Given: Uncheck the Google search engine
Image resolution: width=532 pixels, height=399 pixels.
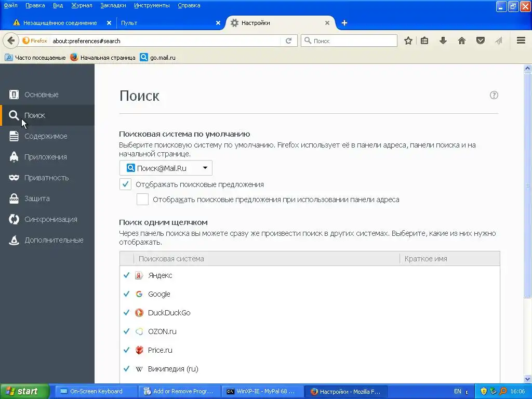Looking at the screenshot, I should 127,294.
